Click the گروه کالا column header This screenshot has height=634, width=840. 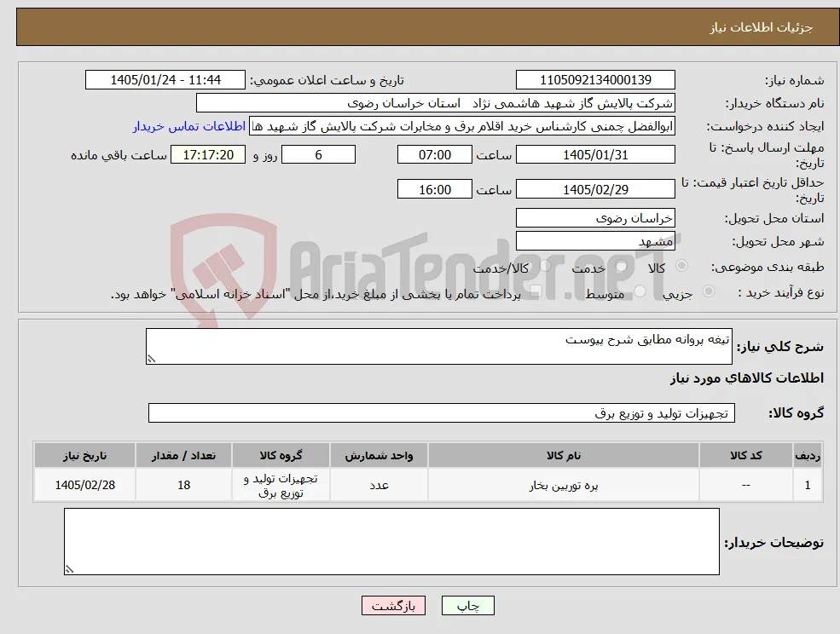click(x=281, y=455)
